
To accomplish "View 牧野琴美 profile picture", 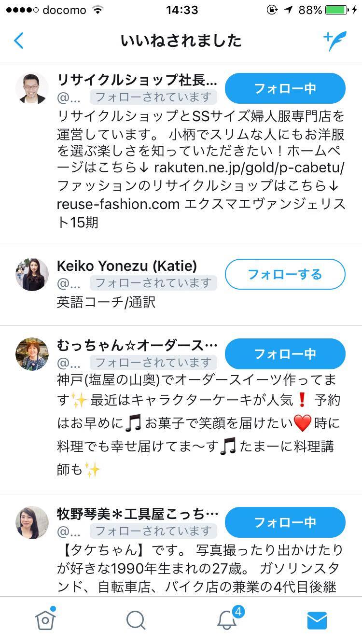I will (x=32, y=522).
